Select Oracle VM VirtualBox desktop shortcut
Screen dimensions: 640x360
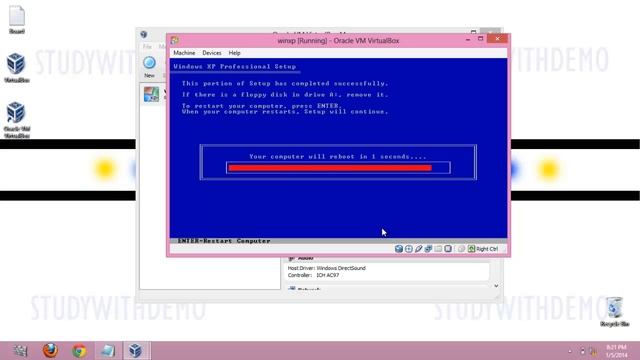[16, 120]
